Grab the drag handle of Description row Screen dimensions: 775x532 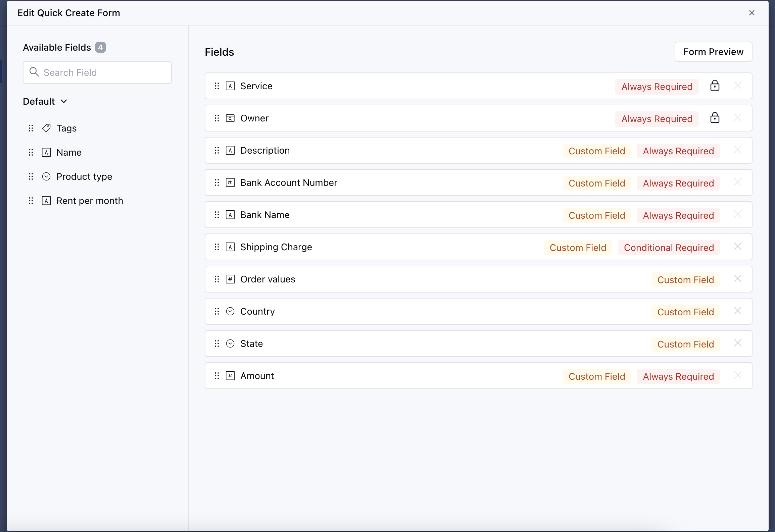(217, 151)
